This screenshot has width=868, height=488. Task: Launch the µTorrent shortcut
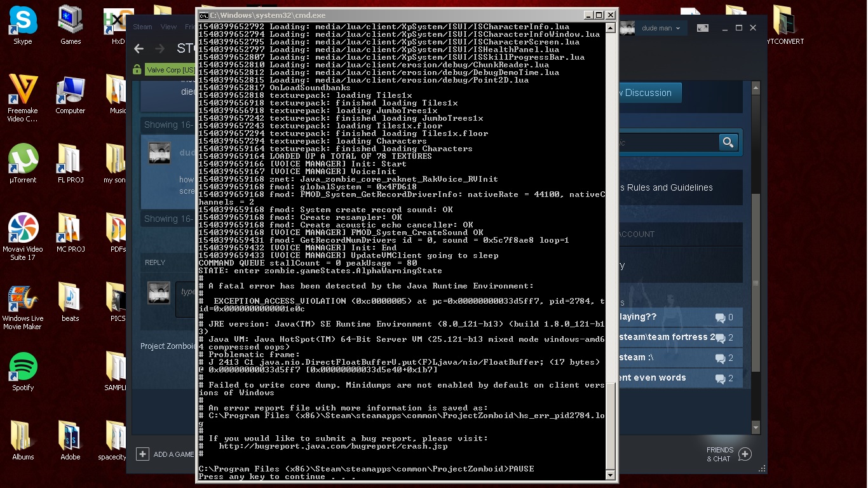23,164
